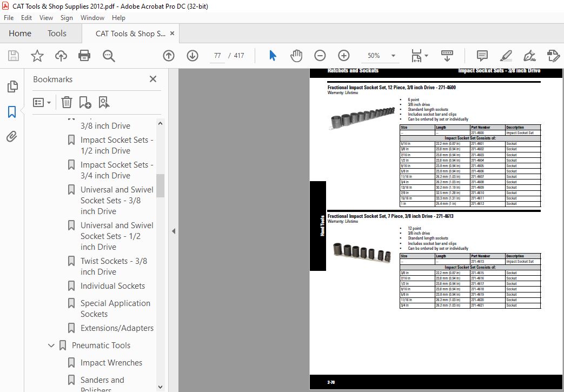Upload the file to cloud storage
Image resolution: width=564 pixels, height=392 pixels.
click(x=61, y=56)
